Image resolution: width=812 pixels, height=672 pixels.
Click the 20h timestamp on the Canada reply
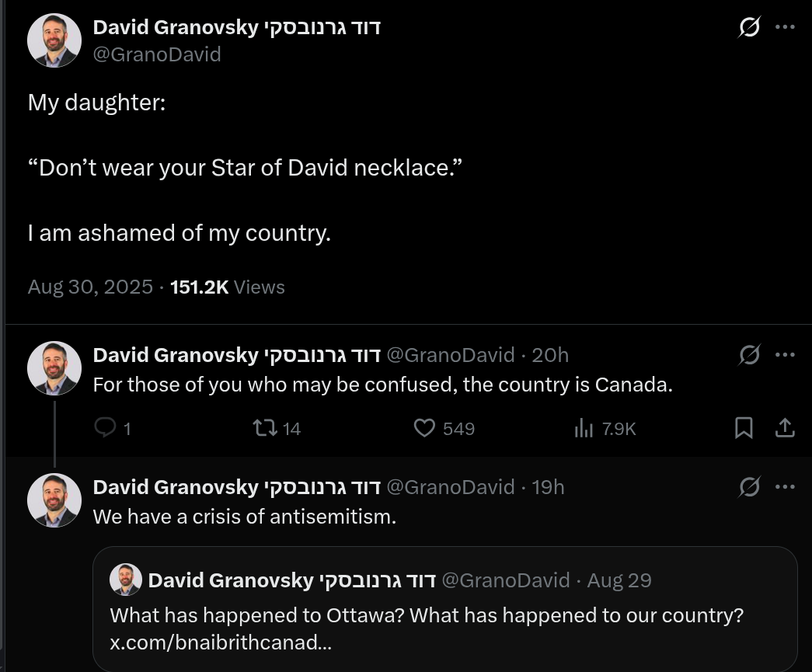click(550, 355)
